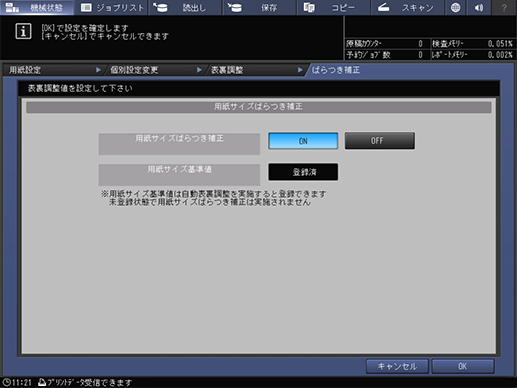The width and height of the screenshot is (517, 388).
Task: Switch to the コピー copy tab
Action: pyautogui.click(x=334, y=7)
